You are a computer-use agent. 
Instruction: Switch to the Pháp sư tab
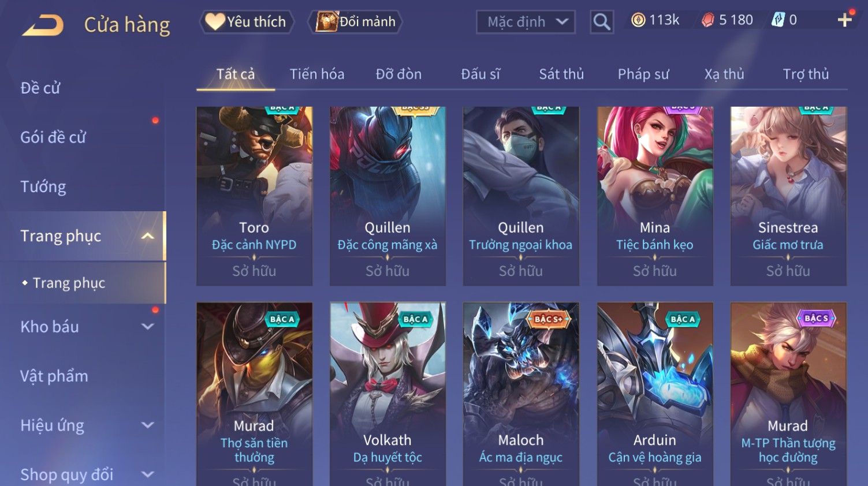point(643,74)
